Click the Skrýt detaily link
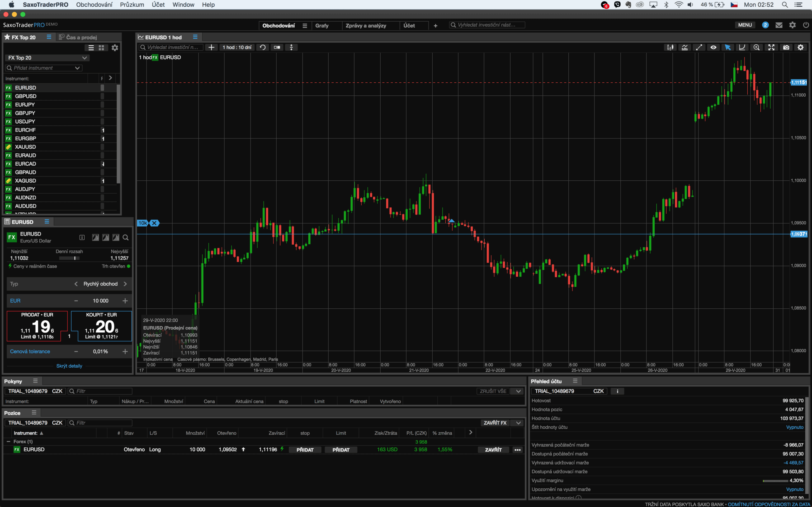 [x=69, y=366]
